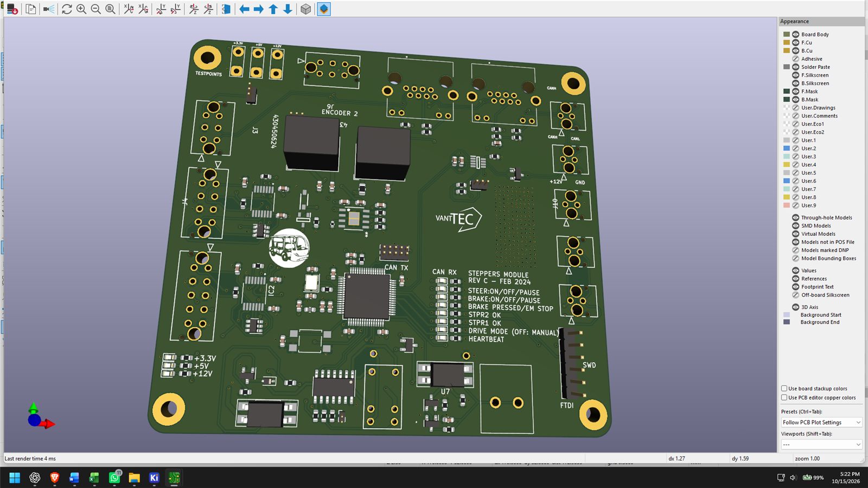Viewport: 868px width, 488px height.
Task: Rotate X clockwise
Action: click(x=129, y=9)
